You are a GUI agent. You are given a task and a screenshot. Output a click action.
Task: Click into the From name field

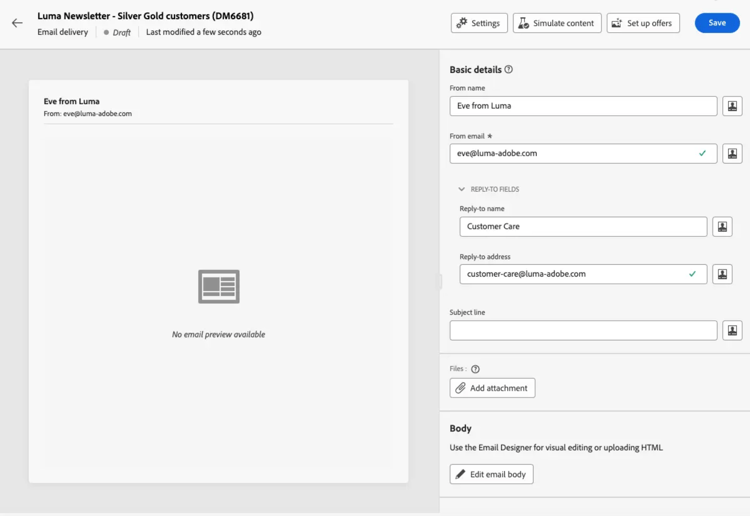[583, 106]
